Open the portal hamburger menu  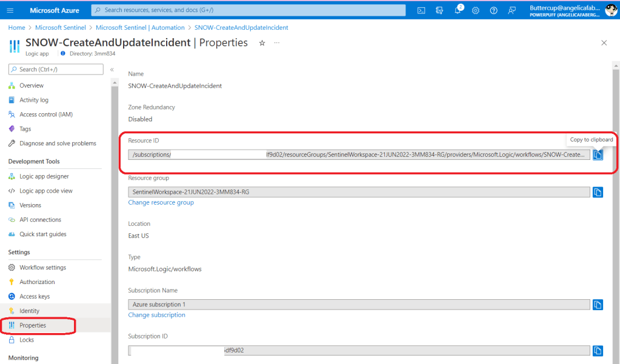pyautogui.click(x=10, y=10)
